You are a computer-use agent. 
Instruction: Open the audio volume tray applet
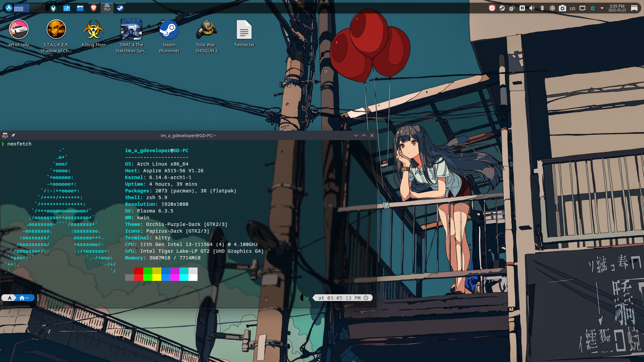click(x=532, y=8)
